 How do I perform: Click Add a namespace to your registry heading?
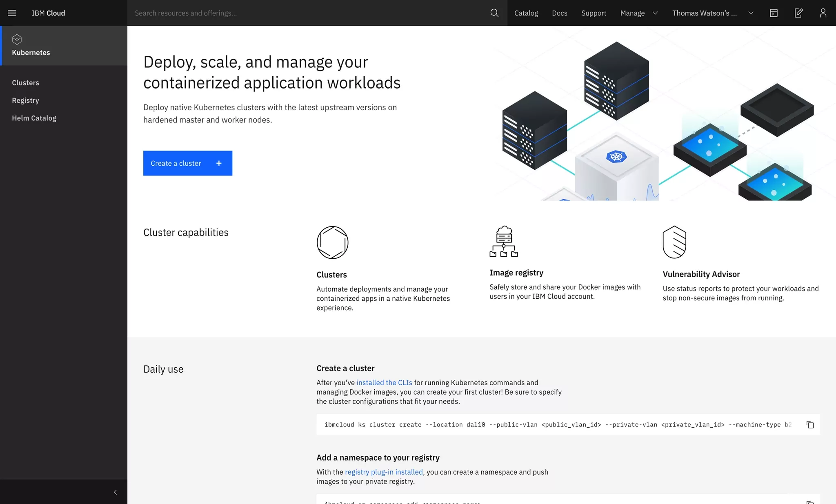pos(378,457)
